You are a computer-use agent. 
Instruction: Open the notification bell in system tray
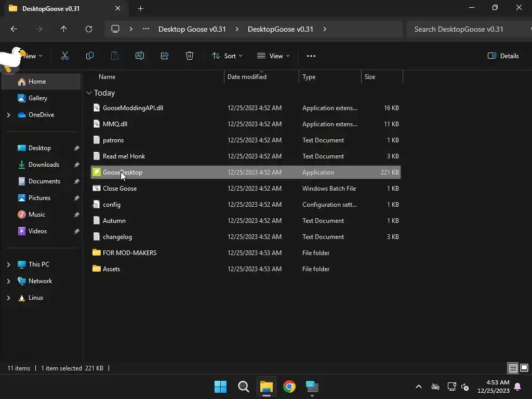(x=518, y=387)
